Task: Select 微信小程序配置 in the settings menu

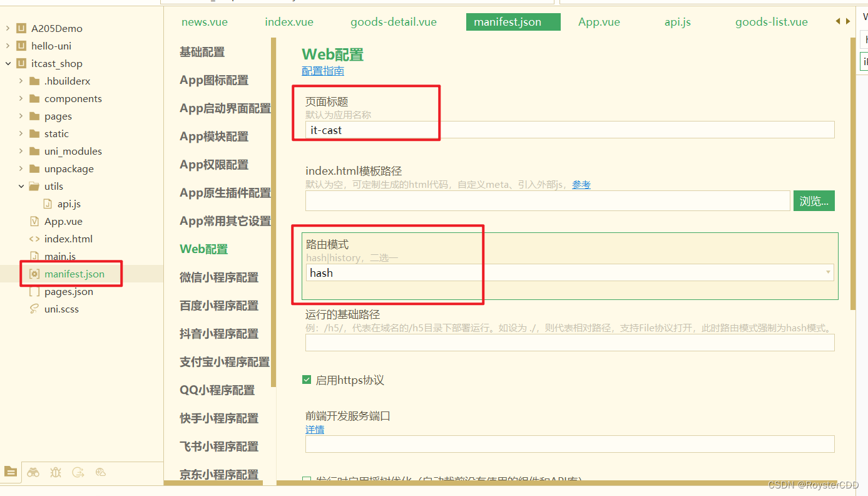Action: pos(219,277)
